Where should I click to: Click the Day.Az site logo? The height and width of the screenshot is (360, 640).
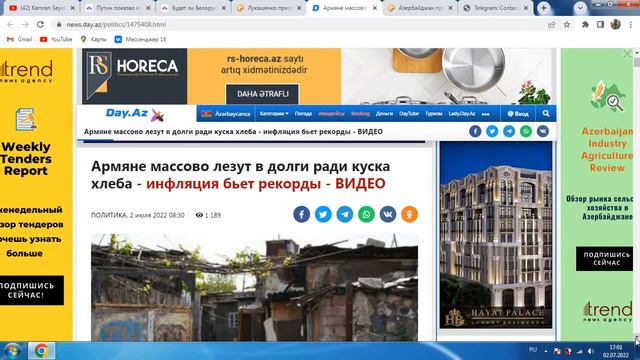coord(135,114)
